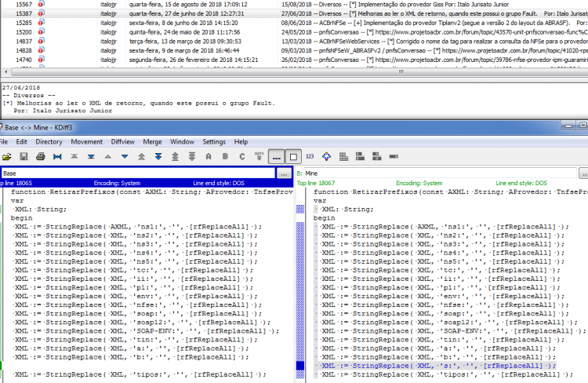Go to next conflict double arrow
588x383 pixels.
point(158,157)
